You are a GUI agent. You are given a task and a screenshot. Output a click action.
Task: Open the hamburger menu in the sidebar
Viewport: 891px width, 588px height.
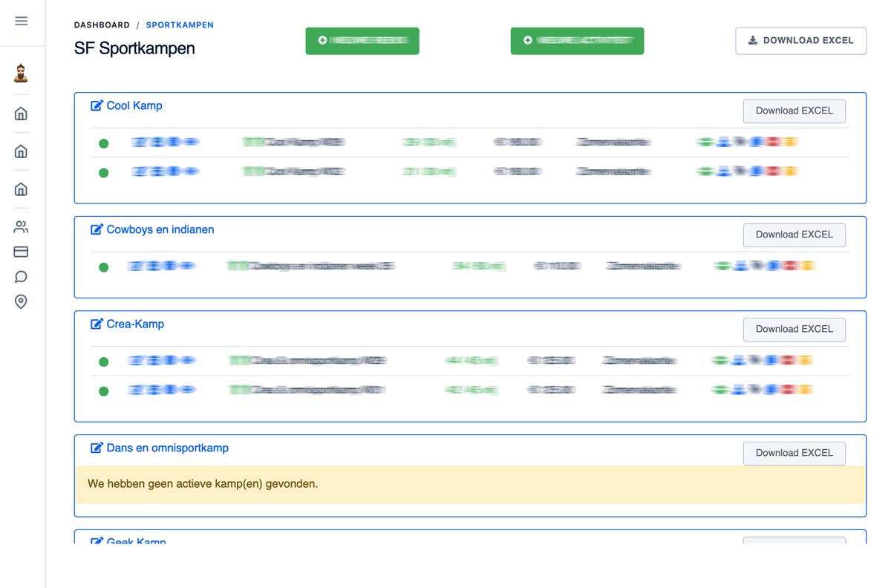click(22, 21)
